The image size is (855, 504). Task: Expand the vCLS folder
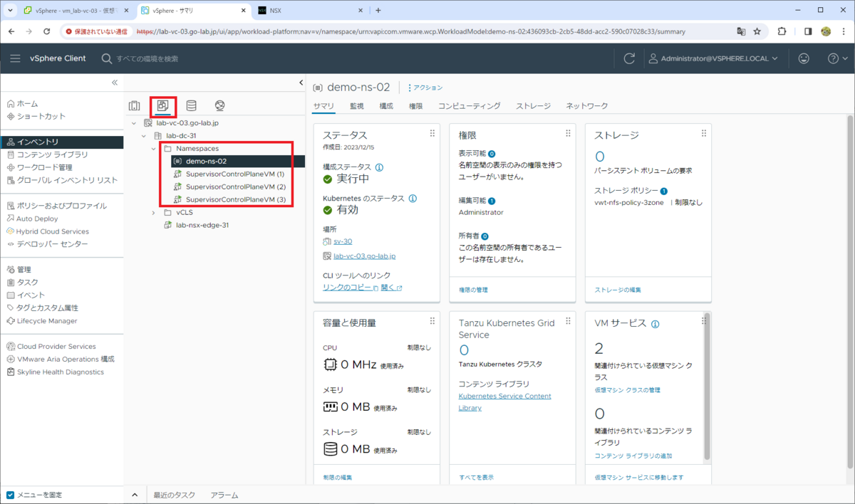pos(154,212)
